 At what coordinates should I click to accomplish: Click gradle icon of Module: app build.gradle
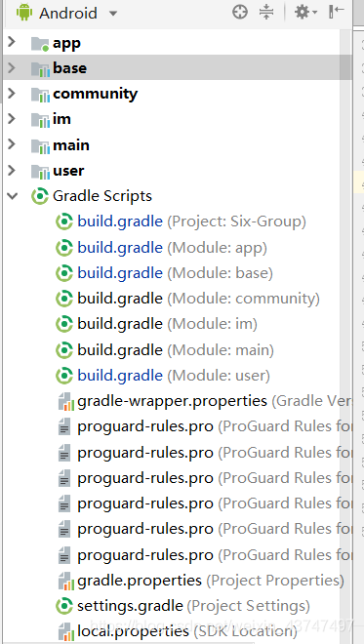click(64, 248)
